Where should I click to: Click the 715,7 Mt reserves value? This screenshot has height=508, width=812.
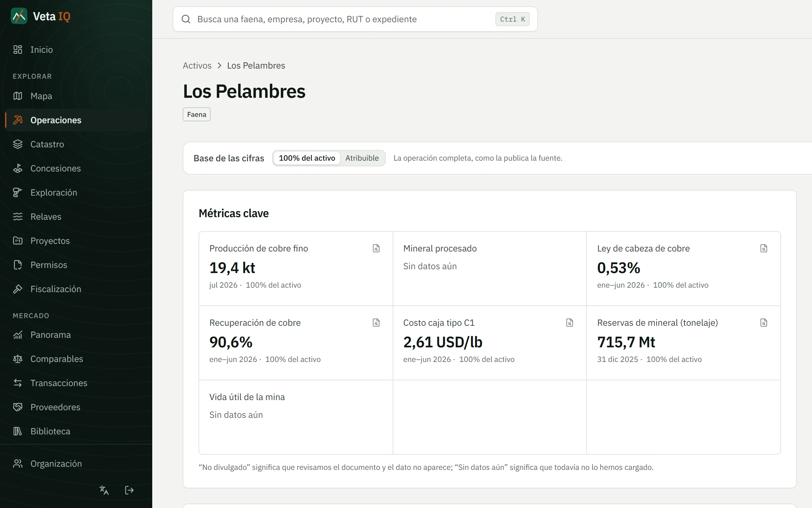pos(626,342)
